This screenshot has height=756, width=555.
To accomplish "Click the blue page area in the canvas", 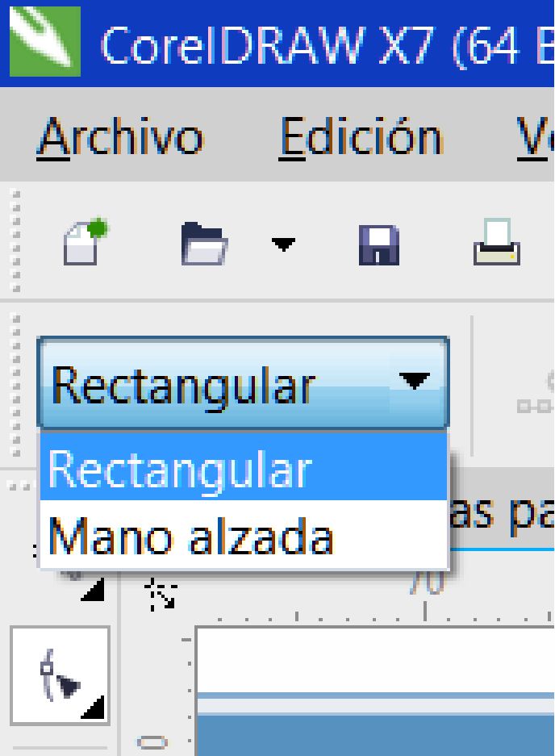I will [371, 736].
